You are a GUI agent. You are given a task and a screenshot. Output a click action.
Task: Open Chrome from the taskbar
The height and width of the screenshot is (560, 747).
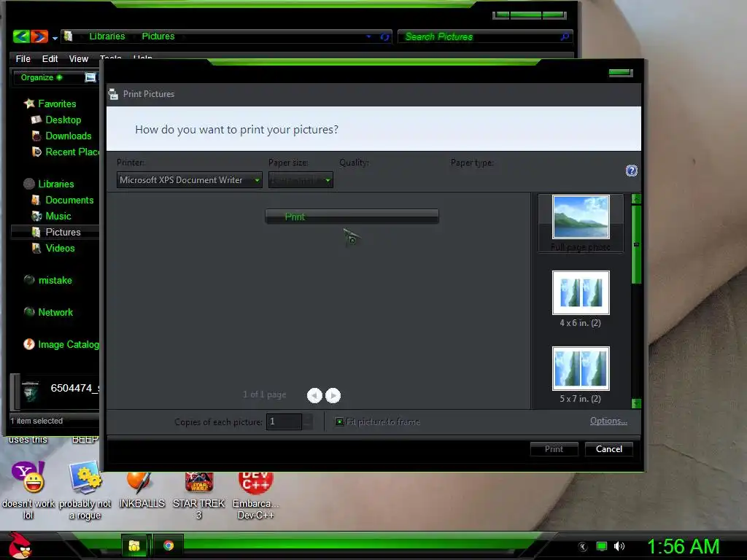(169, 545)
